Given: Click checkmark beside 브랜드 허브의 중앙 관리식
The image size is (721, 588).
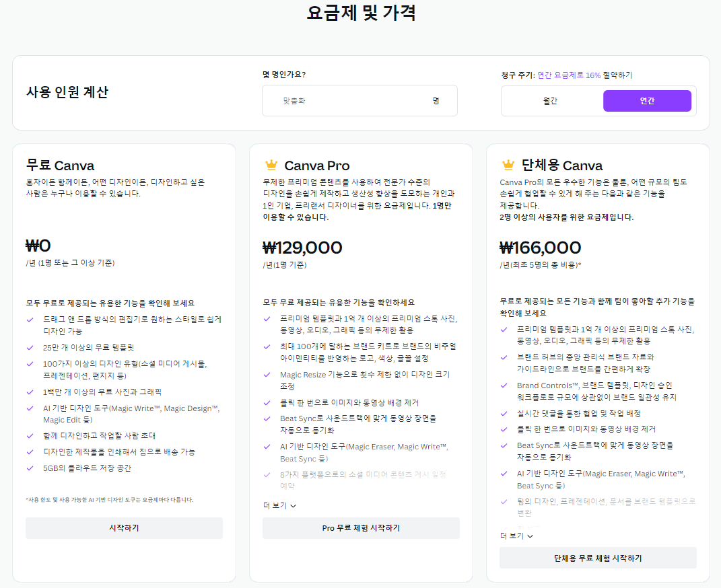Looking at the screenshot, I should tap(504, 357).
